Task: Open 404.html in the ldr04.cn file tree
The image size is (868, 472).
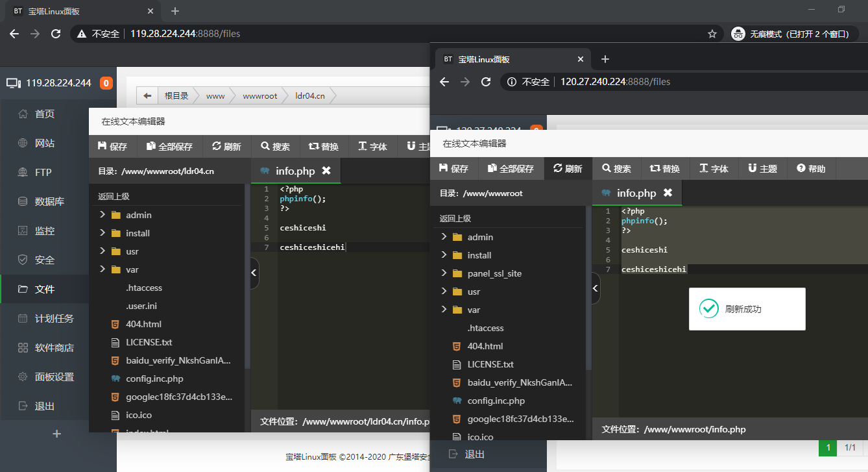Action: coord(143,324)
